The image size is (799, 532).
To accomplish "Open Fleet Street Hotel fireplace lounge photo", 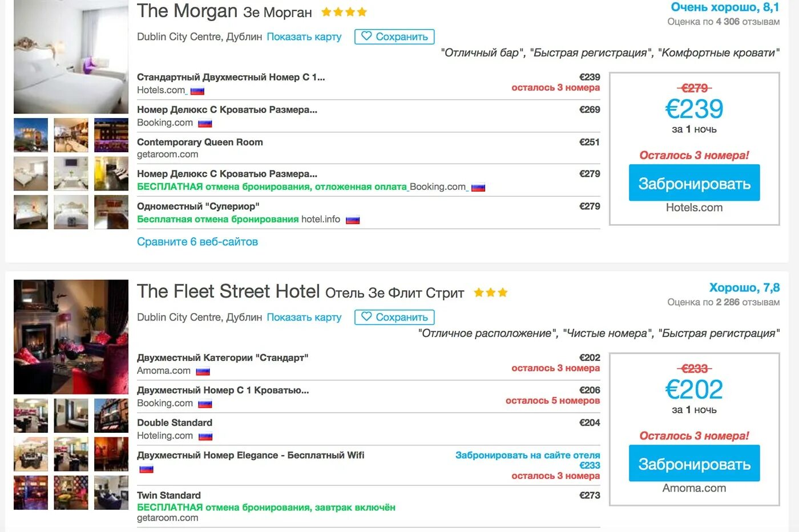I will pyautogui.click(x=71, y=337).
